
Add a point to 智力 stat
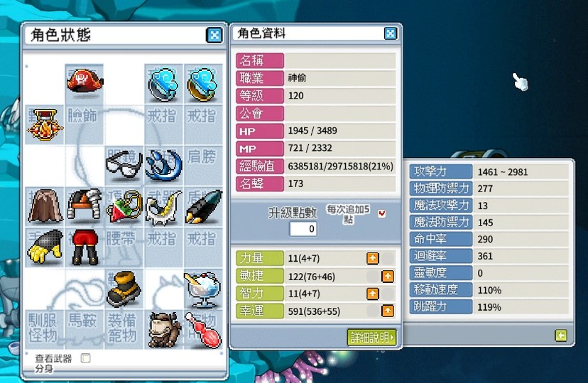point(373,294)
